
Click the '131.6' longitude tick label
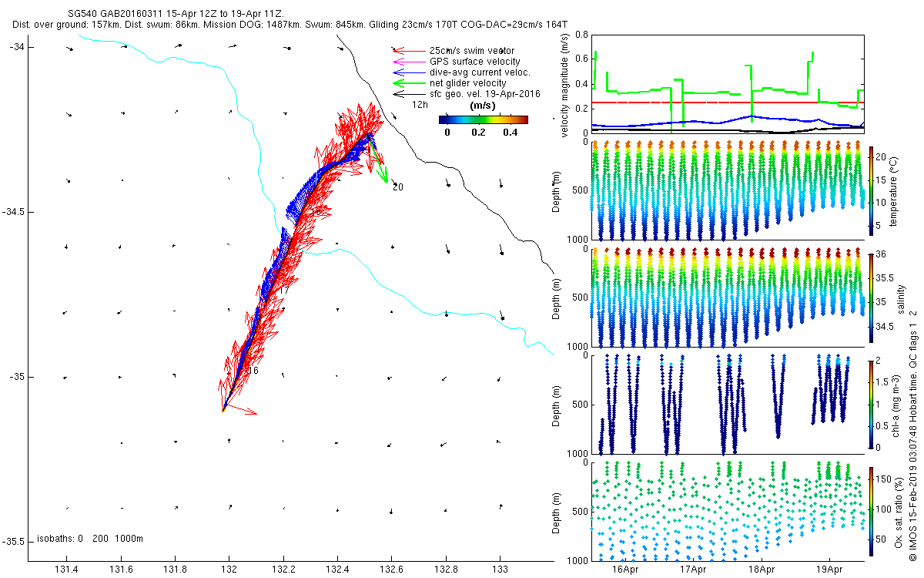click(120, 569)
